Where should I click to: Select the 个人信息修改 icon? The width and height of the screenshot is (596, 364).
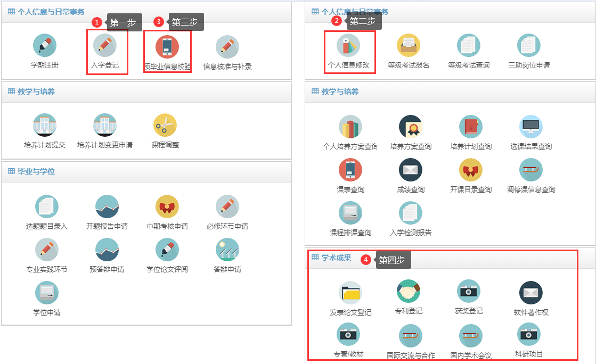click(348, 46)
